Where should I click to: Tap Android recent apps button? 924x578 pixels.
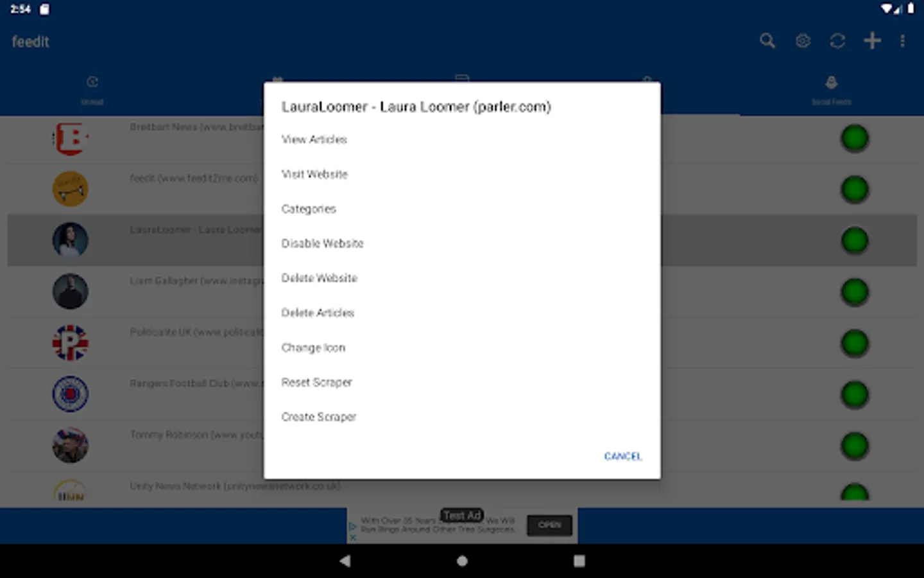(579, 561)
